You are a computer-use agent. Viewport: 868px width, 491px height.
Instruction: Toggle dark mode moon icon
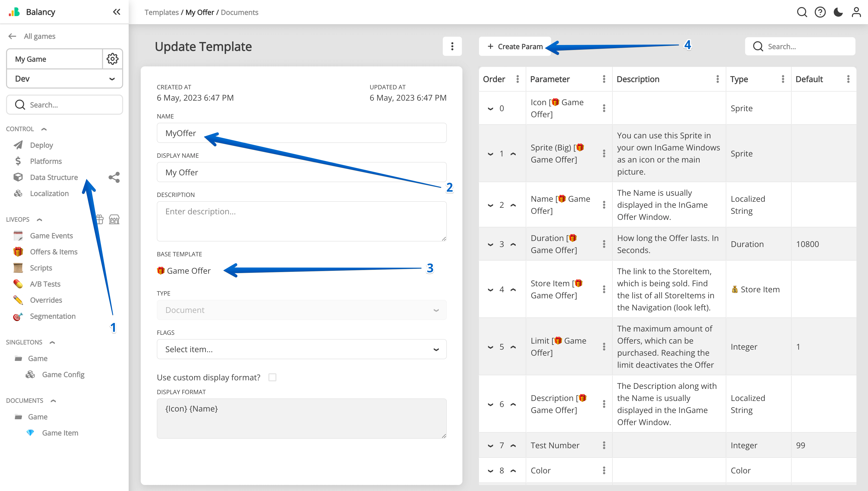click(838, 13)
